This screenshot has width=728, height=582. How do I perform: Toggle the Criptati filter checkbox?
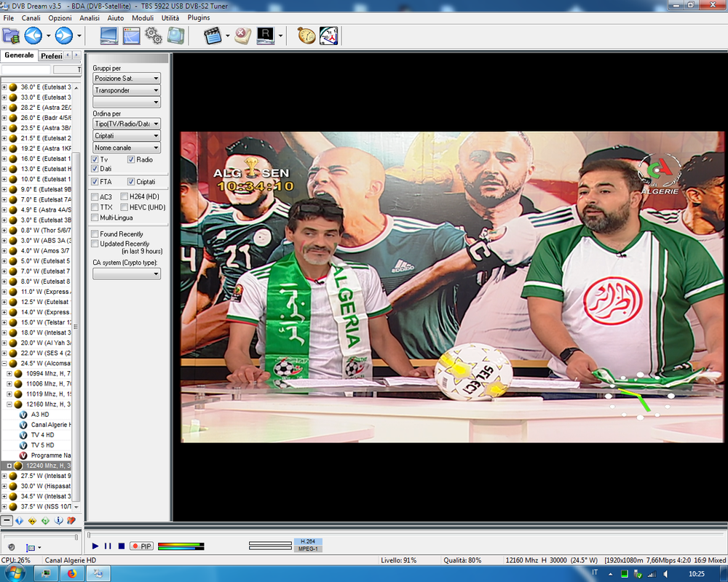pyautogui.click(x=131, y=181)
